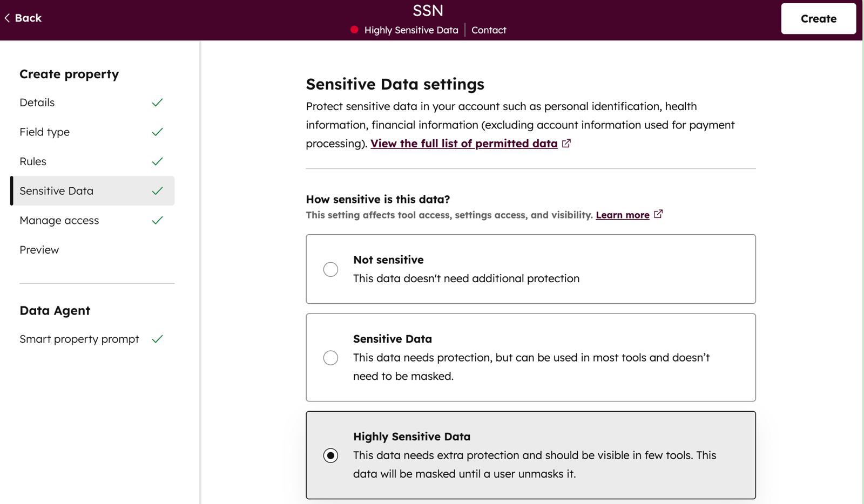Collapse the Data Agent section
The image size is (864, 504).
click(x=55, y=310)
